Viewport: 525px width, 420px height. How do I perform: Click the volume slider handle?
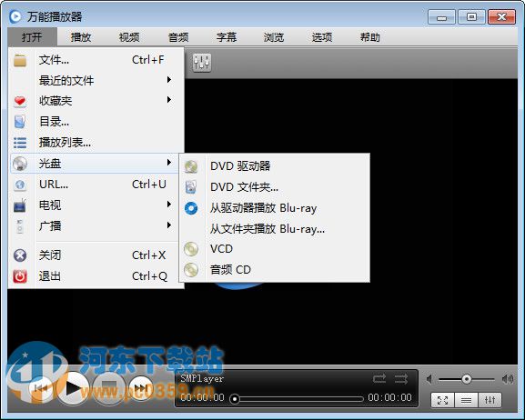pyautogui.click(x=467, y=379)
